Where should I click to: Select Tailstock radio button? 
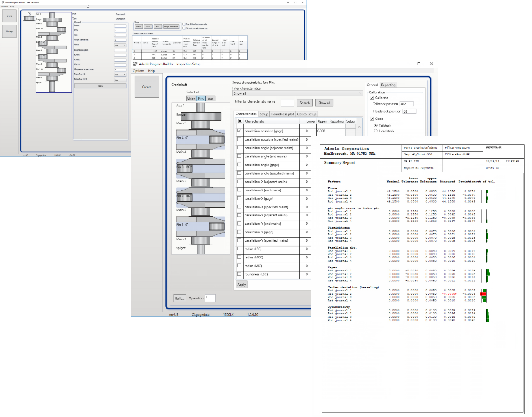pyautogui.click(x=376, y=126)
